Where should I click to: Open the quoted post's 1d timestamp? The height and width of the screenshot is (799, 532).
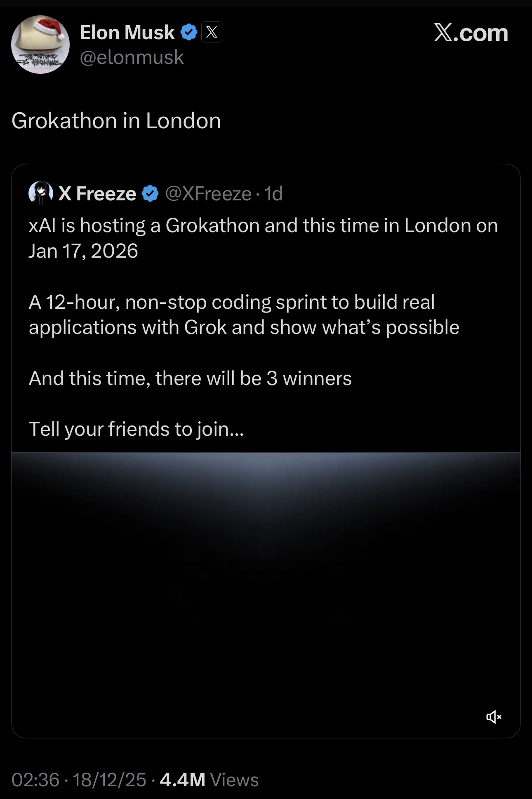point(273,193)
